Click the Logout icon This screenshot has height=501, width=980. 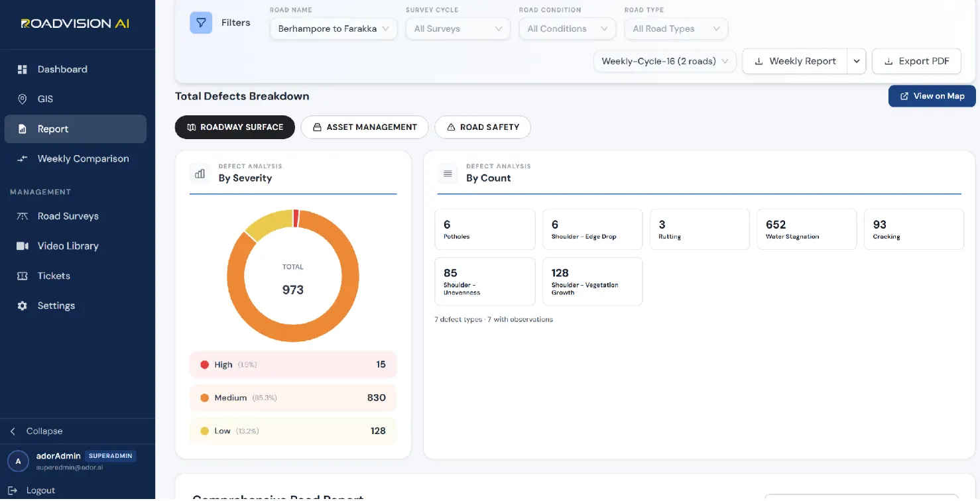(x=13, y=490)
